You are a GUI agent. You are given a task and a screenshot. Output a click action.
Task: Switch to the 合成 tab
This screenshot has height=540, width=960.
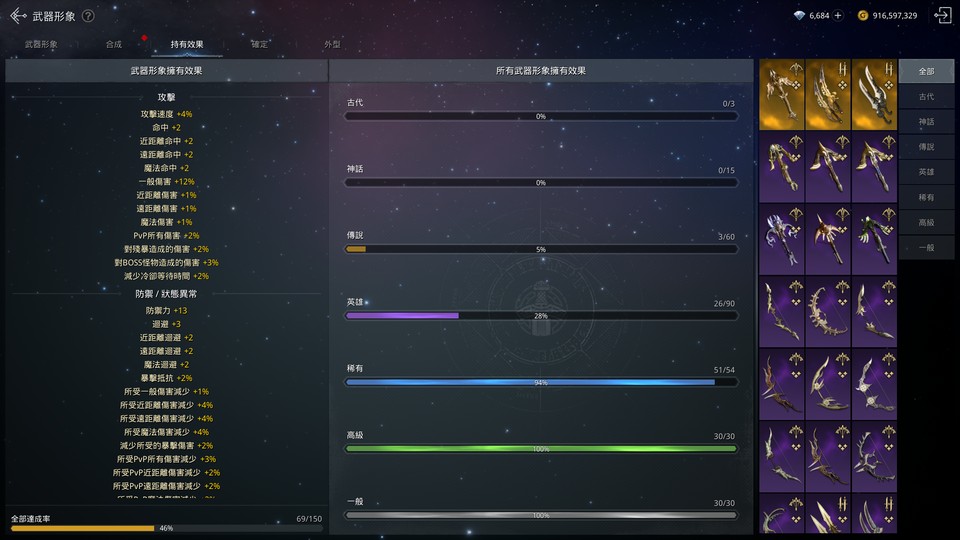[x=114, y=44]
